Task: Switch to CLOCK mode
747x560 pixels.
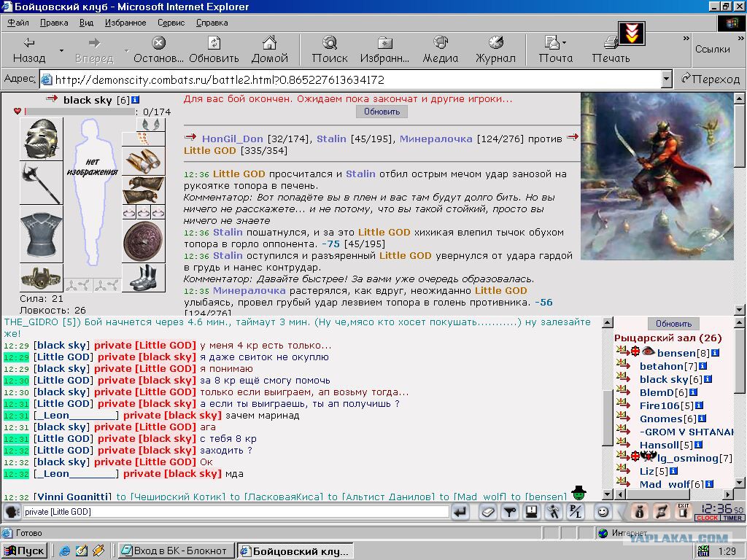Action: [707, 518]
